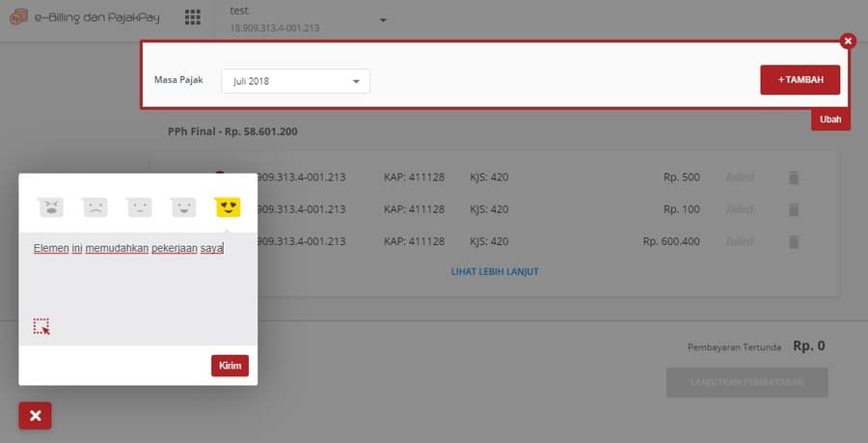The height and width of the screenshot is (443, 868).
Task: Click the Masa Pajak label
Action: [178, 80]
